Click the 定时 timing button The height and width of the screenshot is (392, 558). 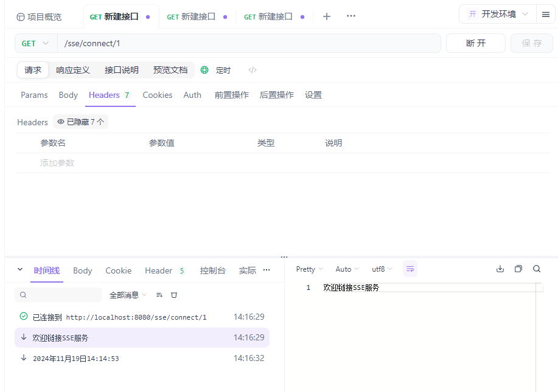223,70
